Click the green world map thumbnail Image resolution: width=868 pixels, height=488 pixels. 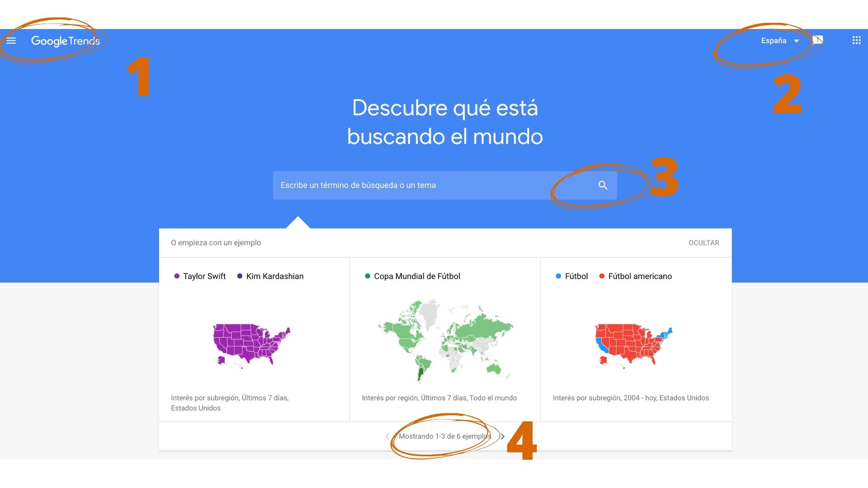[x=445, y=341]
